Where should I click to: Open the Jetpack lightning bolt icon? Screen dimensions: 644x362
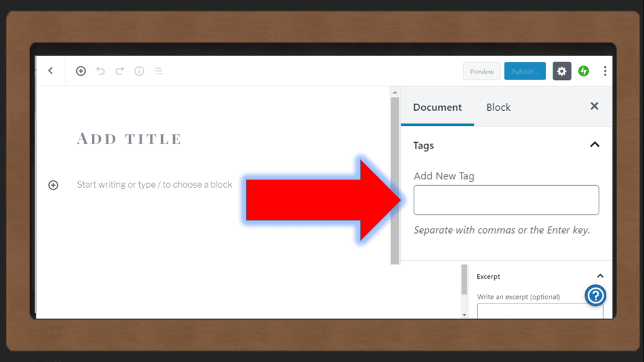[584, 71]
